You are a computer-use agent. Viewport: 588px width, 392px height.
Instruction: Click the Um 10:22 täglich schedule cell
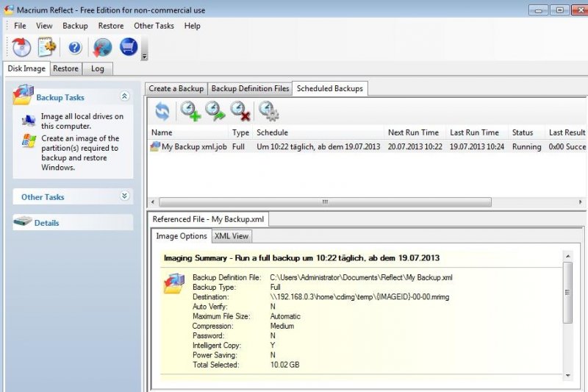pos(318,146)
